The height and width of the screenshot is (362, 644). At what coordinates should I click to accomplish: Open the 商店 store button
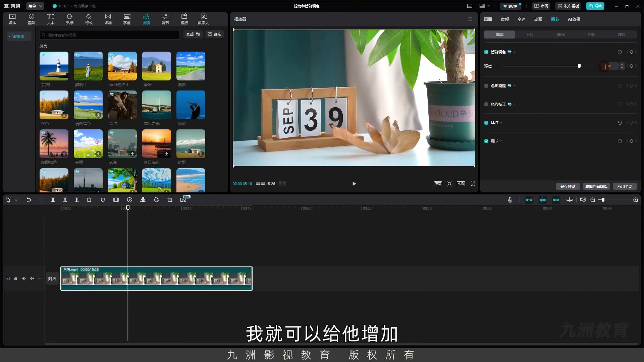[x=215, y=34]
